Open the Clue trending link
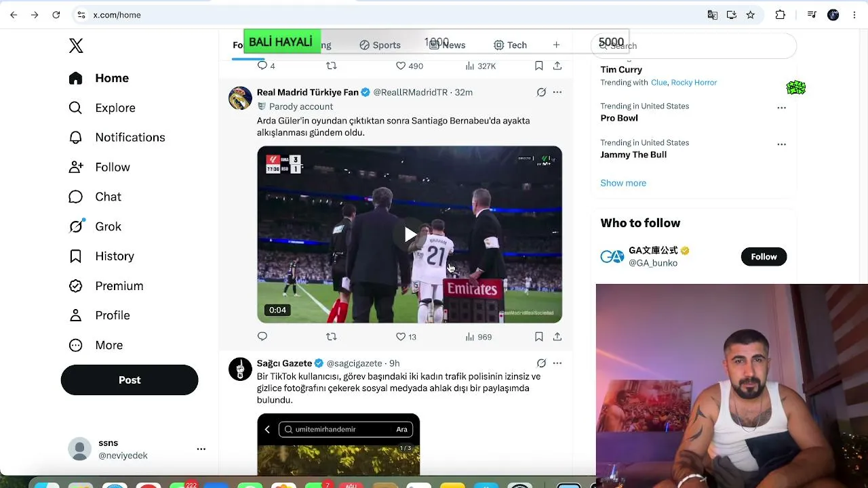Viewport: 868px width, 488px height. click(659, 83)
